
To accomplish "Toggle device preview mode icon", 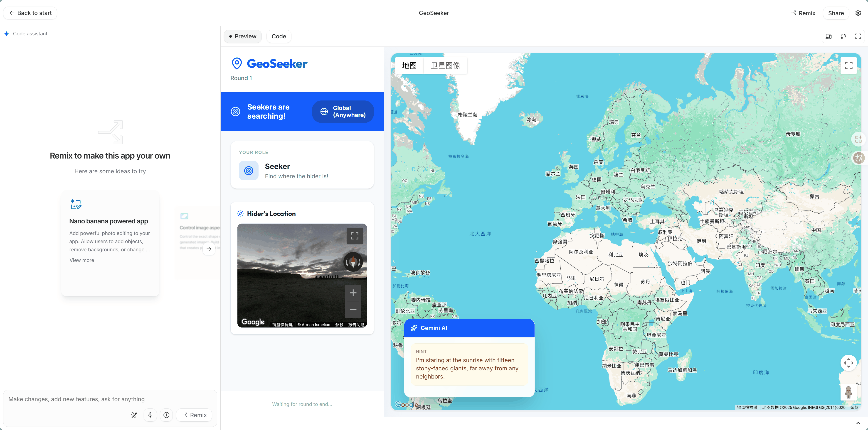I will click(x=829, y=36).
